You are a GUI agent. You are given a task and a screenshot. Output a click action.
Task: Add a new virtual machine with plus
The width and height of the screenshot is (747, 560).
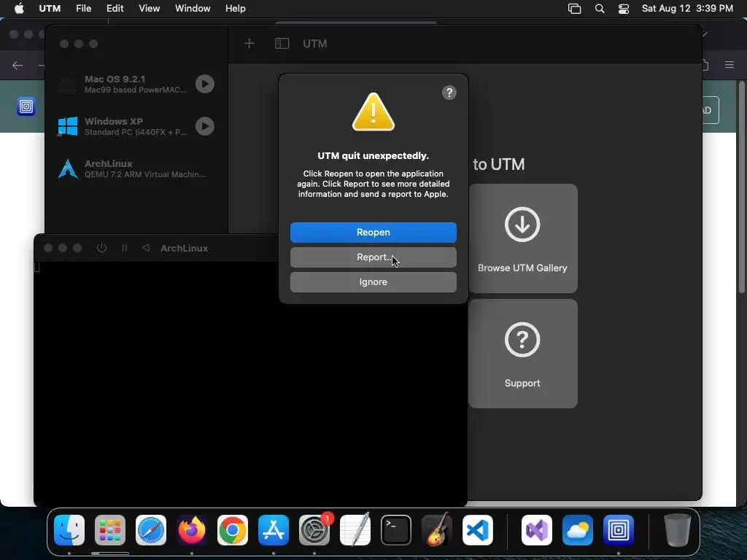[249, 44]
